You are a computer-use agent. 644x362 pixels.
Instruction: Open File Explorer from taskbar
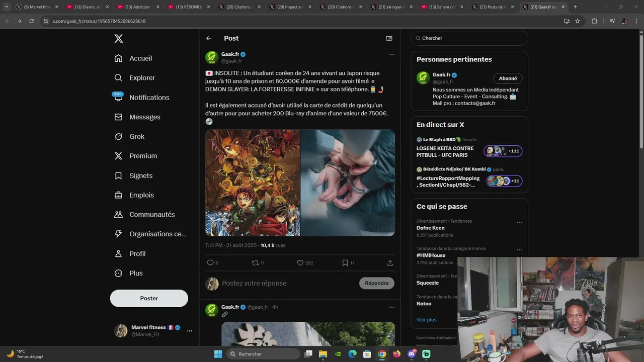click(x=323, y=354)
